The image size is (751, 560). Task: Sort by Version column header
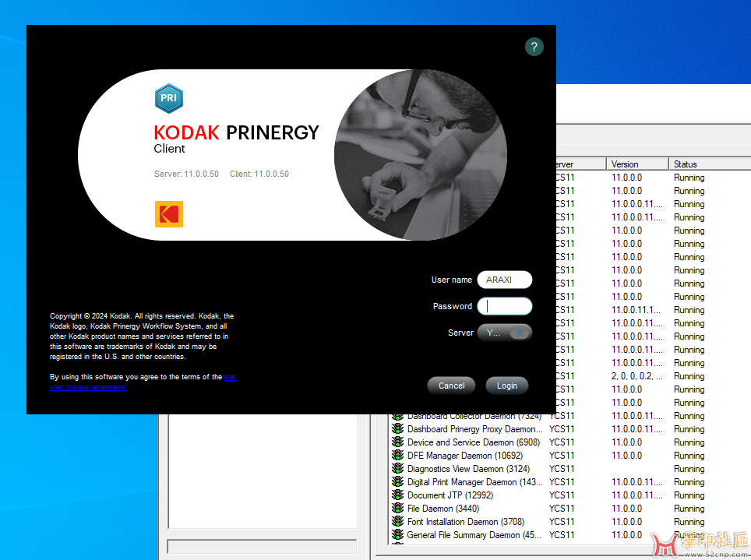(x=637, y=164)
